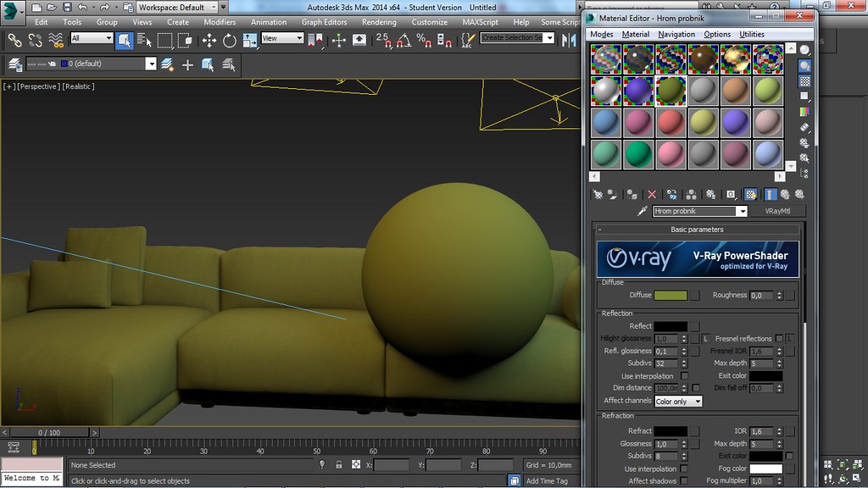The height and width of the screenshot is (488, 868).
Task: Click the Diffuse color swatch
Action: [670, 296]
